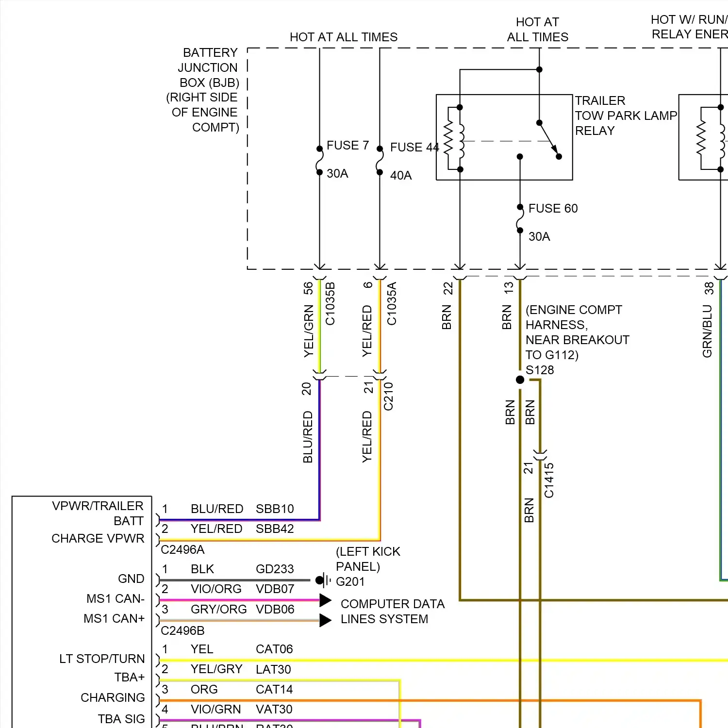
Task: Click the FUSE 7 fuse symbol
Action: click(x=319, y=160)
